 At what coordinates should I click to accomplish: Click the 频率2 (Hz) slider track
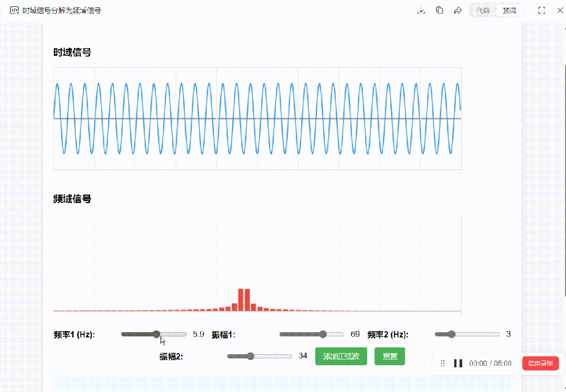point(467,334)
